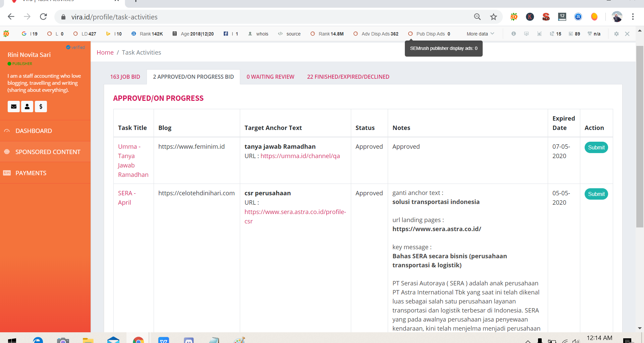Bookmark this page with the star icon
The image size is (644, 343).
(x=493, y=17)
